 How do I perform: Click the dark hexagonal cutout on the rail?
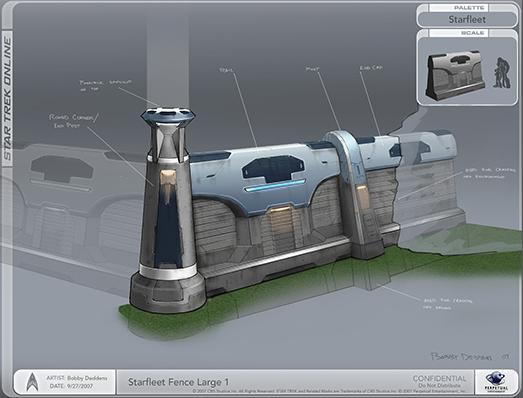pyautogui.click(x=273, y=169)
